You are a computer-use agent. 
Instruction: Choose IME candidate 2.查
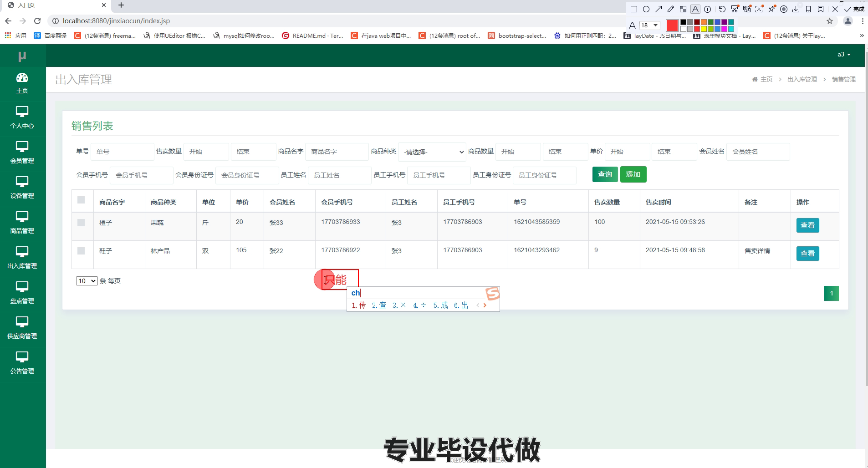click(x=379, y=305)
